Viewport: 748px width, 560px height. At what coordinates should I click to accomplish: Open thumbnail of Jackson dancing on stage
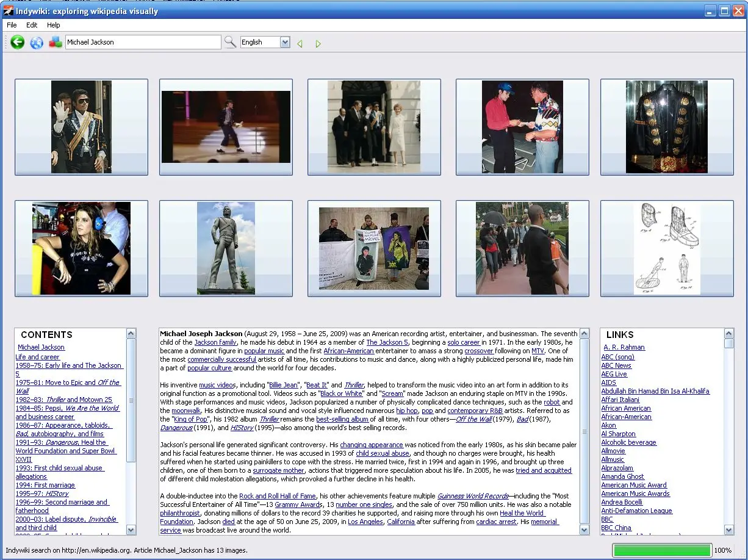tap(226, 127)
